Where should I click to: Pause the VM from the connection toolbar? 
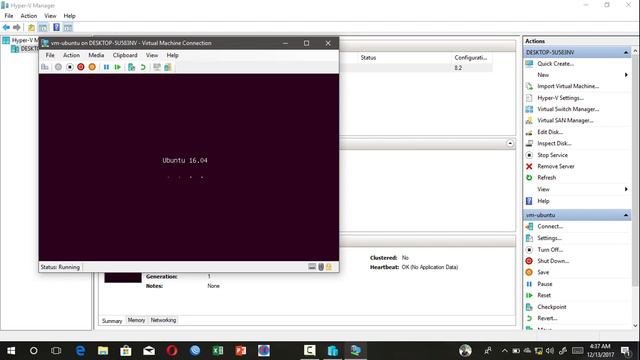point(106,67)
